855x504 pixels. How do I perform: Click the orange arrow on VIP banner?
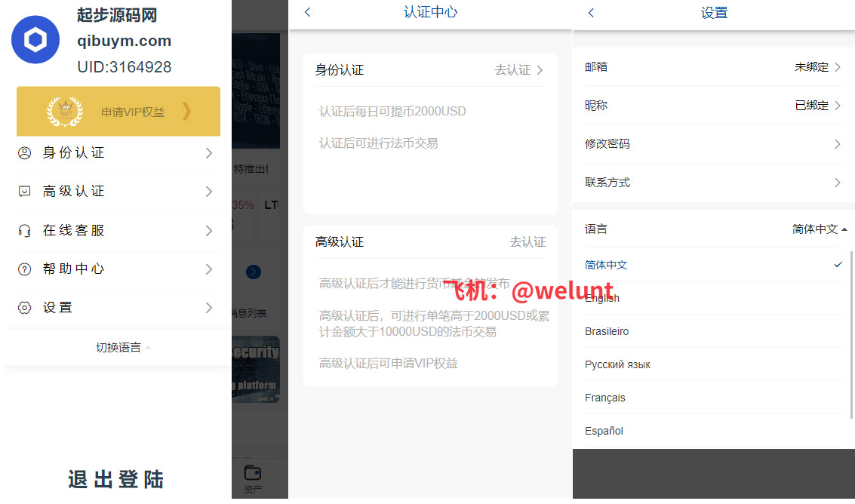pyautogui.click(x=186, y=111)
